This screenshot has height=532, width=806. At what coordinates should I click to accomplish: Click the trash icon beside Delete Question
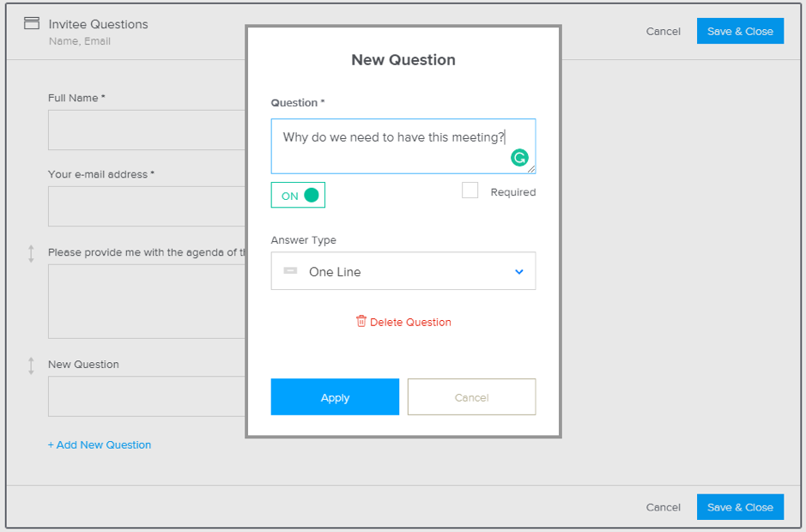click(x=361, y=321)
